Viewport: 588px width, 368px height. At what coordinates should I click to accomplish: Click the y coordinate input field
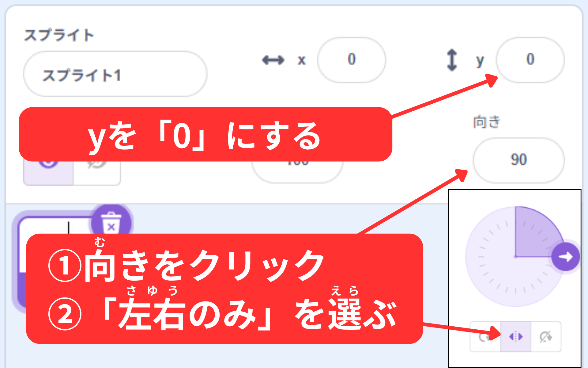(530, 60)
